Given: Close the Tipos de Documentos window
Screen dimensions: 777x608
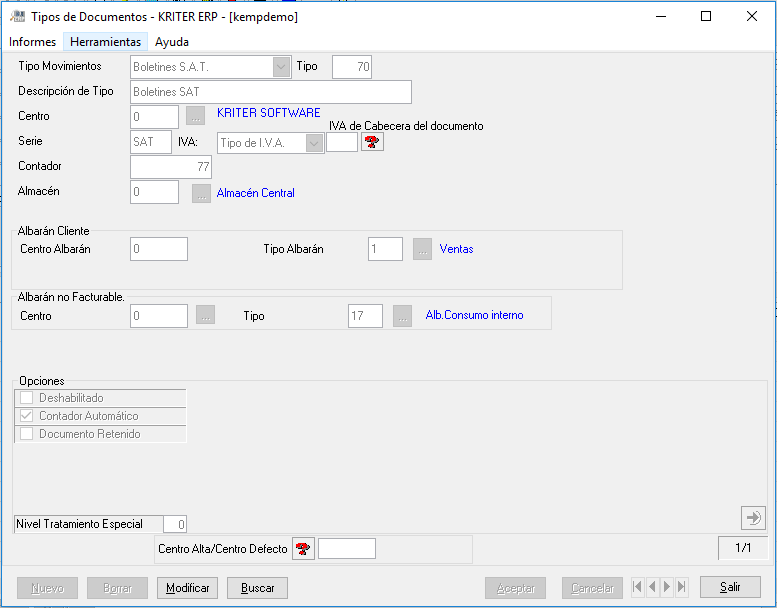Looking at the screenshot, I should (752, 16).
